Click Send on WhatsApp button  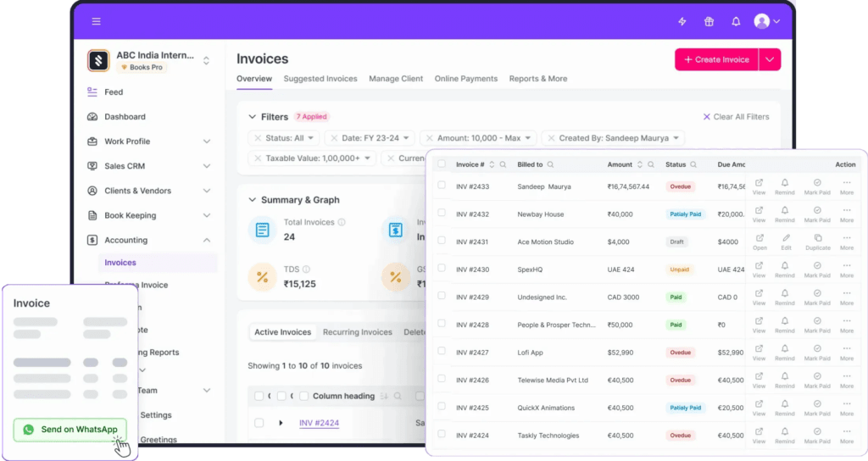tap(70, 430)
